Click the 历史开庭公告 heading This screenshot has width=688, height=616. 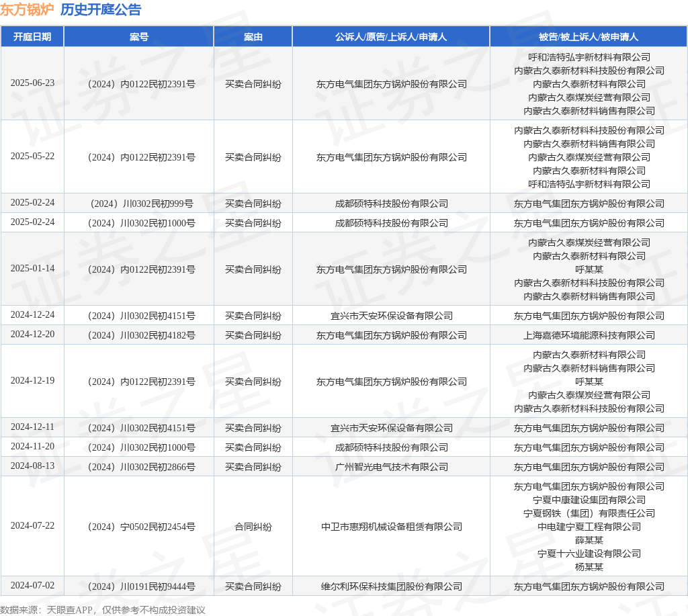pyautogui.click(x=101, y=9)
